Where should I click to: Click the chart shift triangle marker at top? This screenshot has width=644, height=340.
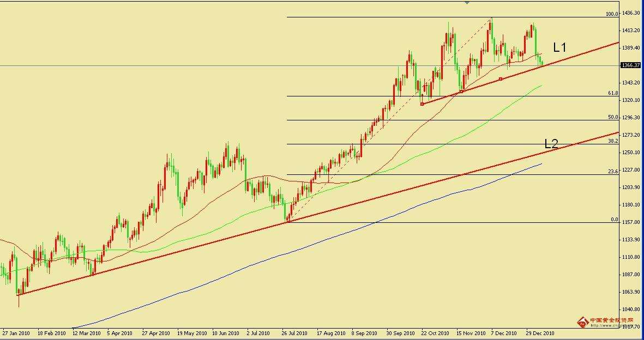click(x=467, y=3)
